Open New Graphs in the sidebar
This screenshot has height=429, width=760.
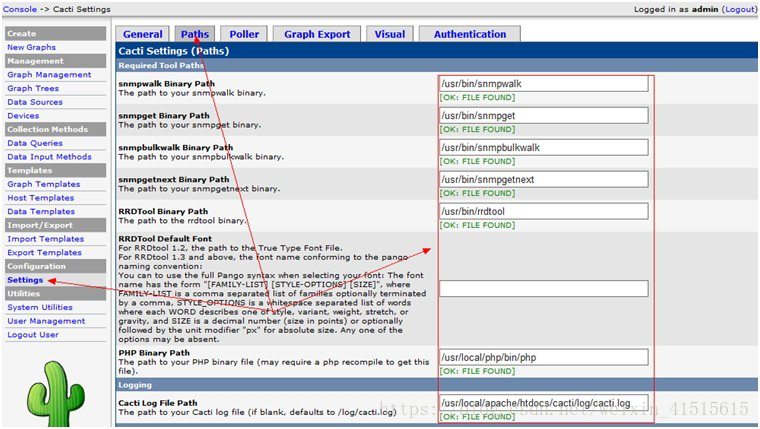click(x=32, y=48)
